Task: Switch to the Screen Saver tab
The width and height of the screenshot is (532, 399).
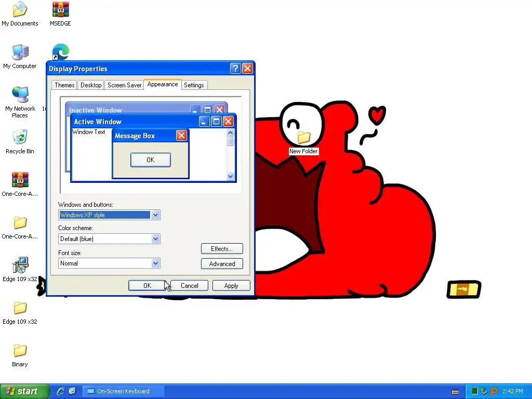Action: pos(125,85)
